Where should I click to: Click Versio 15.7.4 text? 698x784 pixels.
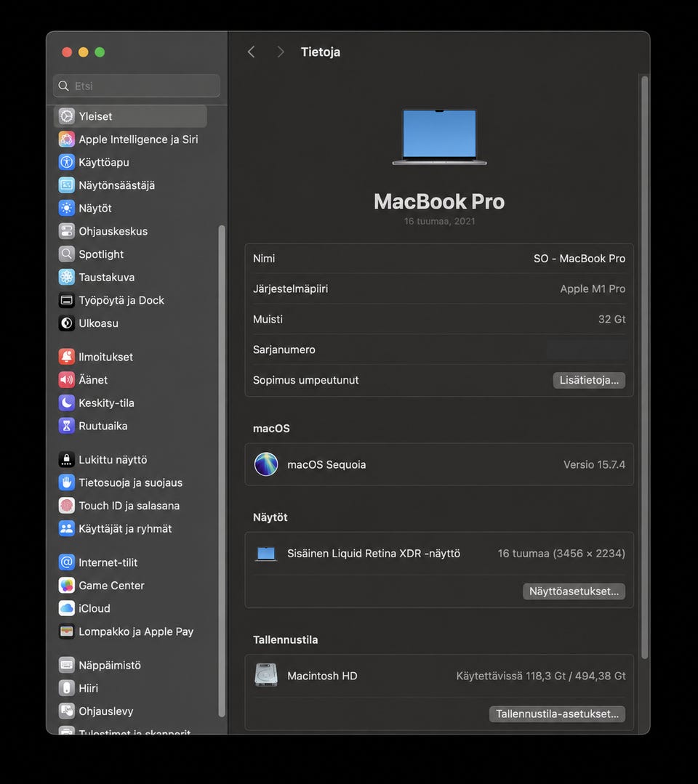coord(595,464)
